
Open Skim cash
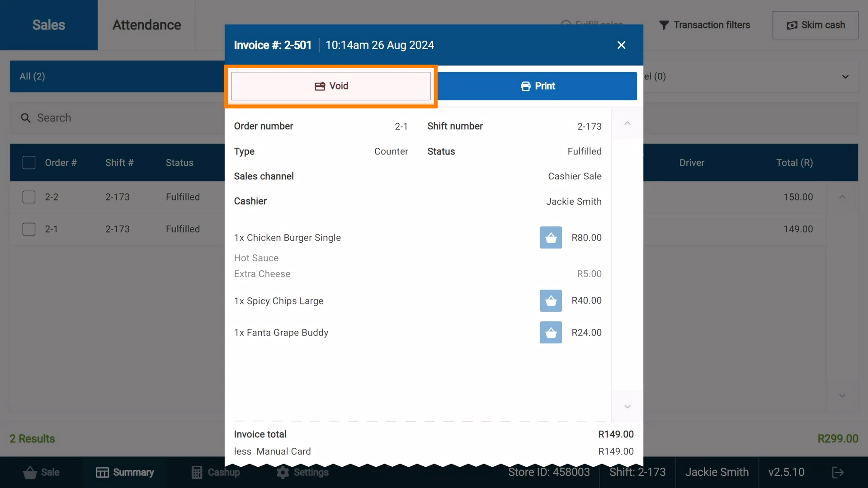coord(815,25)
